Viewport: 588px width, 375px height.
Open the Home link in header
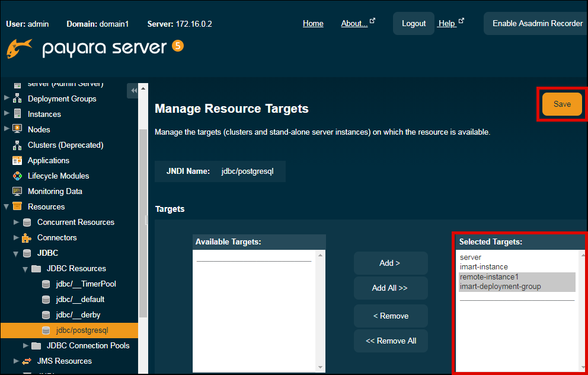(313, 23)
